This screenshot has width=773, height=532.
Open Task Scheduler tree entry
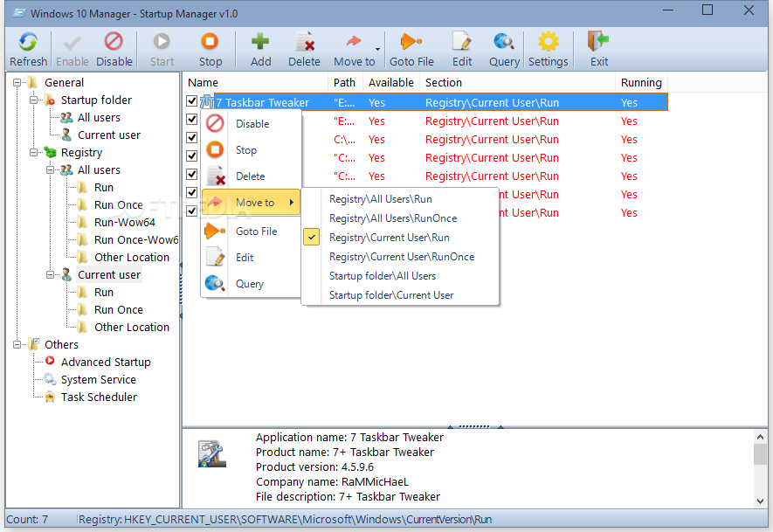pos(99,397)
